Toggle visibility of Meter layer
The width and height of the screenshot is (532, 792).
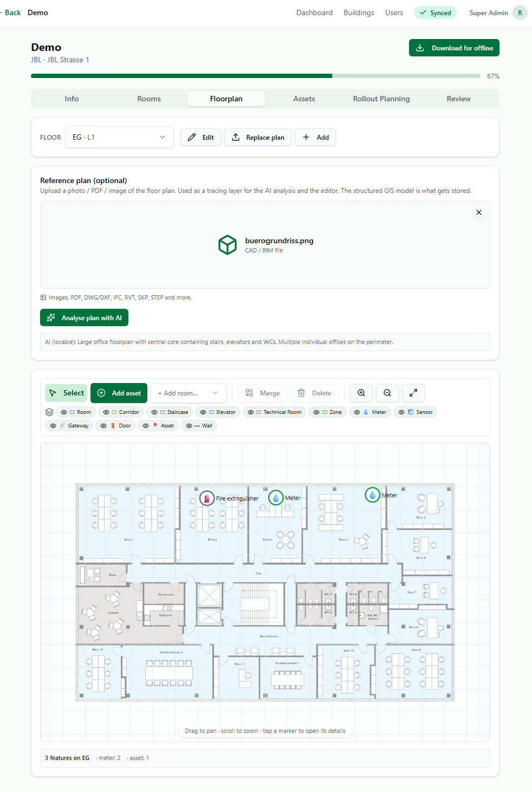coord(370,412)
